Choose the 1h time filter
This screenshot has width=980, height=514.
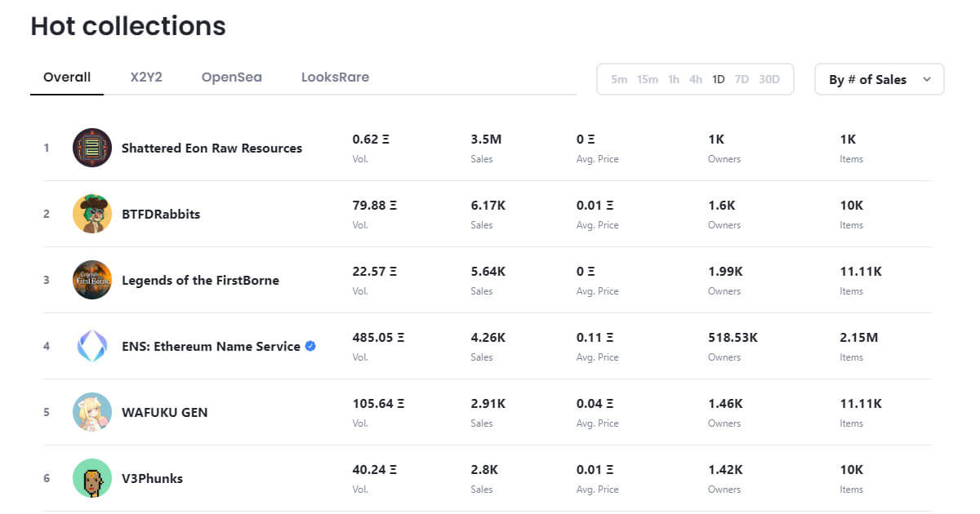click(x=674, y=79)
